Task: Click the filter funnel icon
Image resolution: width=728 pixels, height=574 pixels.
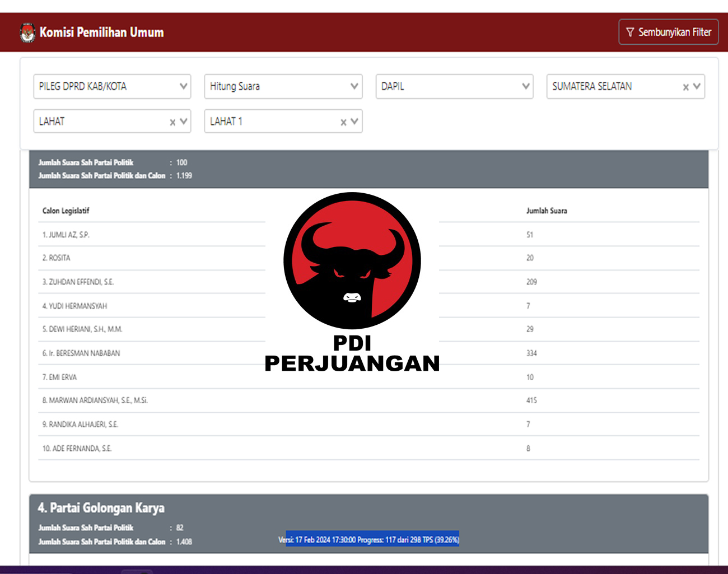Action: tap(630, 32)
